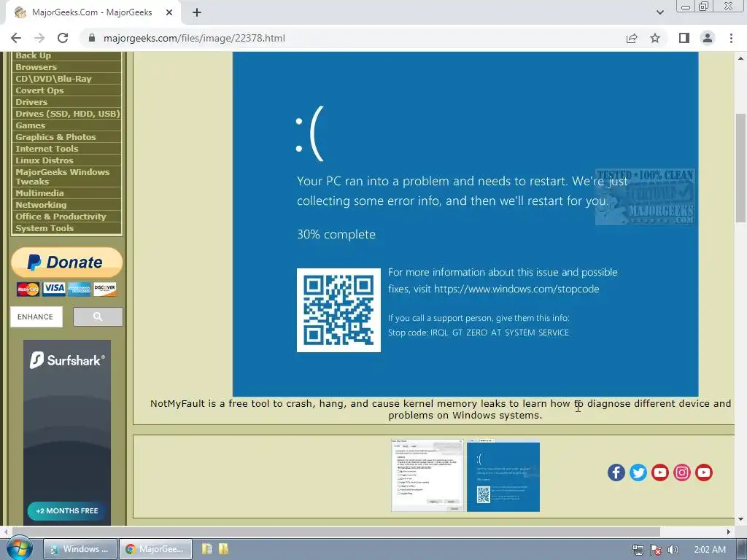Click the search magnifier button

(98, 316)
